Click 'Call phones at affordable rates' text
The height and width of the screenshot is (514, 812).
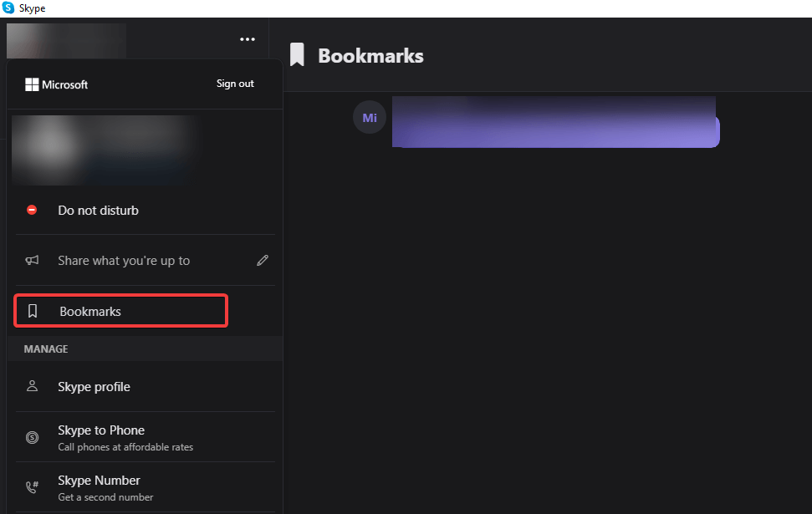tap(125, 446)
